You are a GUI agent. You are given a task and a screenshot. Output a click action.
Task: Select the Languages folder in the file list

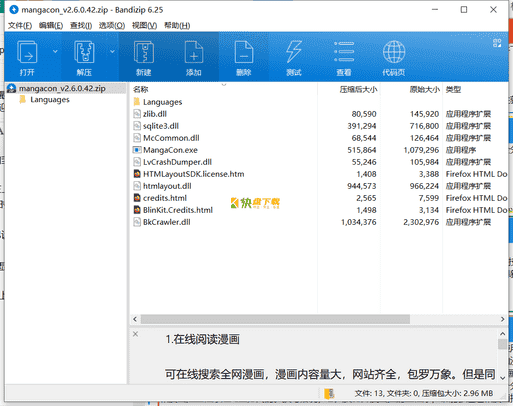coord(319,102)
